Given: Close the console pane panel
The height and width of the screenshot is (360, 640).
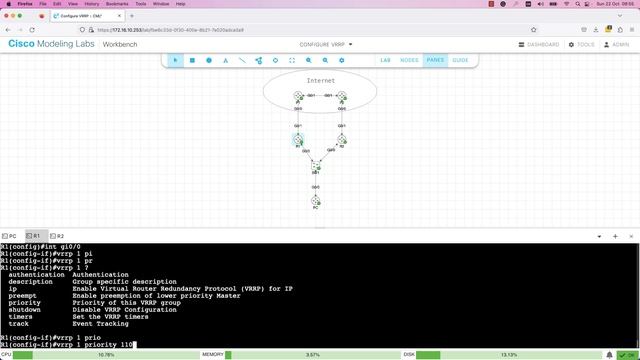Looking at the screenshot, I should click(x=631, y=236).
